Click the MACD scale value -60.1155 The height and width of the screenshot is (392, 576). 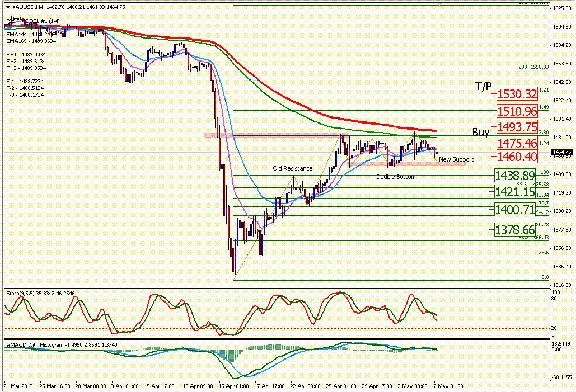pyautogui.click(x=561, y=377)
